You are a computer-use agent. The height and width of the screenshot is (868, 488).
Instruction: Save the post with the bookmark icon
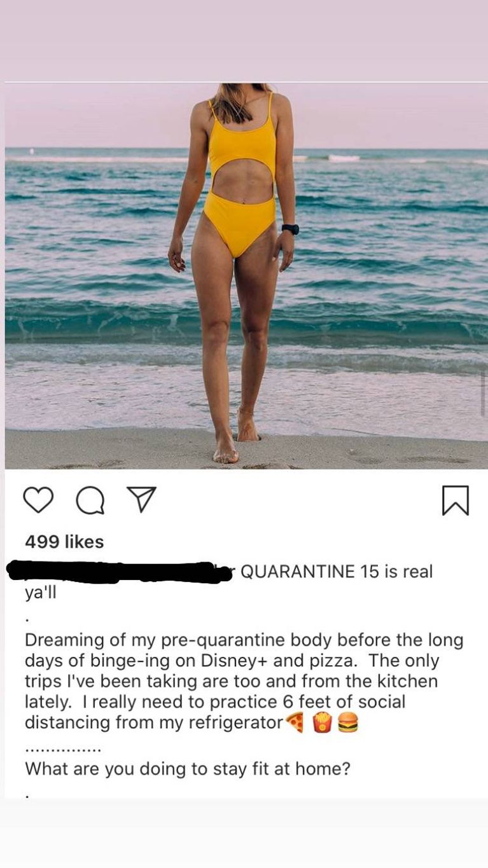pyautogui.click(x=456, y=500)
